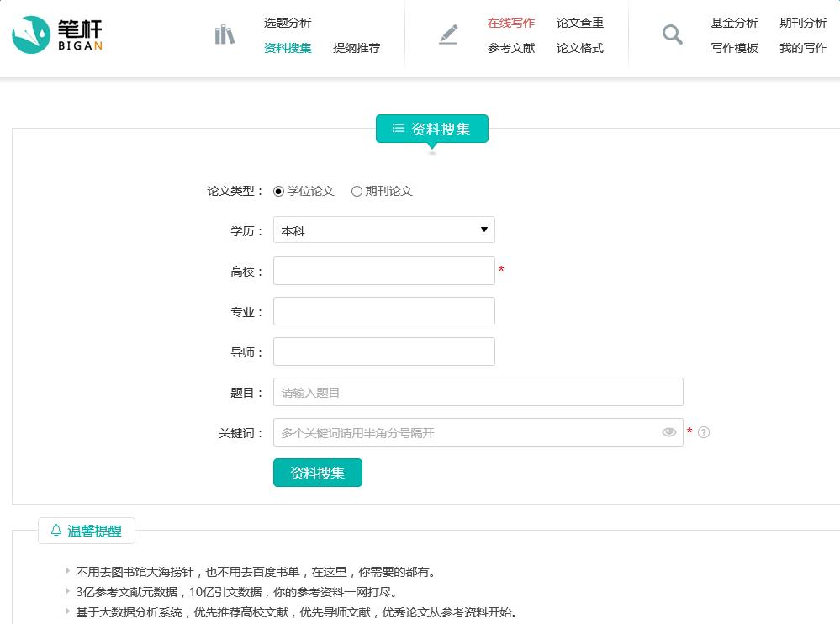Click the magnifying glass search icon
840x624 pixels.
point(671,34)
